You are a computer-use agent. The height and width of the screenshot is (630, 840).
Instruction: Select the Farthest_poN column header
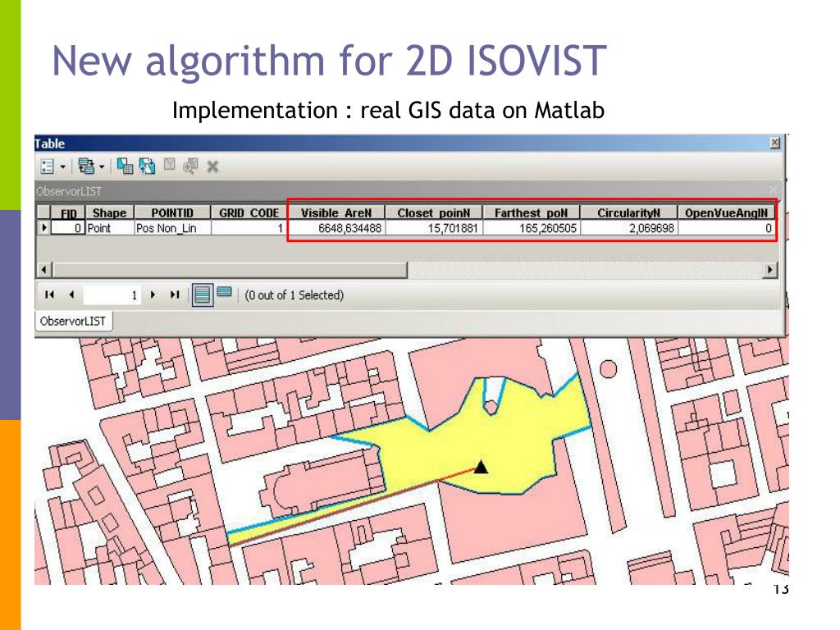tap(531, 213)
